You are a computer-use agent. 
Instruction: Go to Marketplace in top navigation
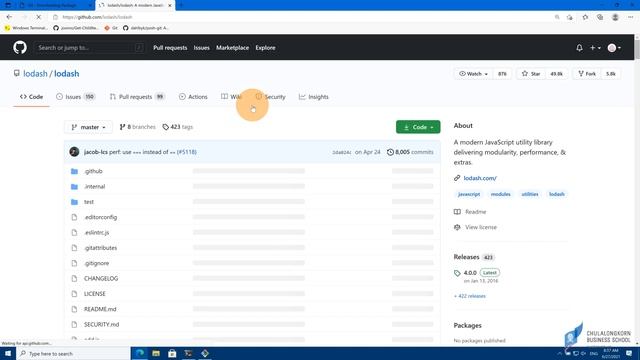click(x=232, y=48)
